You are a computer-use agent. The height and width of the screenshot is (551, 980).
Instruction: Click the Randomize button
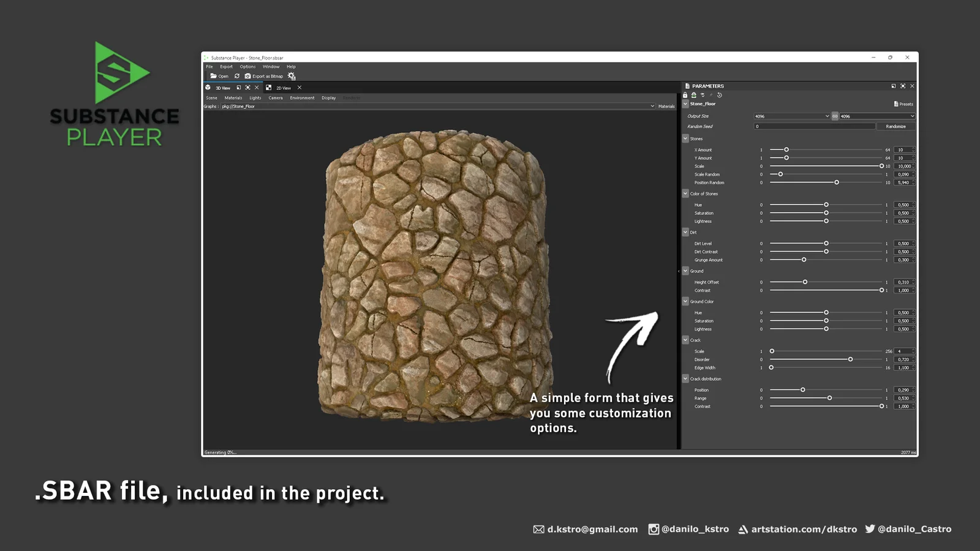[895, 126]
